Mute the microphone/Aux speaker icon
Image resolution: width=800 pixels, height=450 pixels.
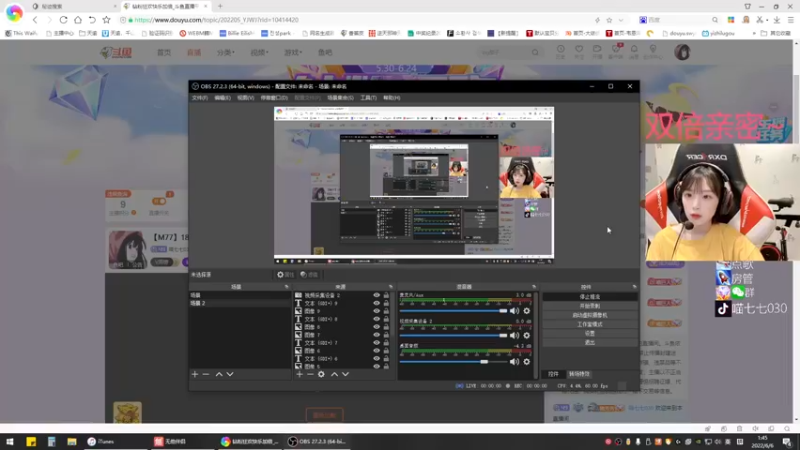pyautogui.click(x=514, y=311)
